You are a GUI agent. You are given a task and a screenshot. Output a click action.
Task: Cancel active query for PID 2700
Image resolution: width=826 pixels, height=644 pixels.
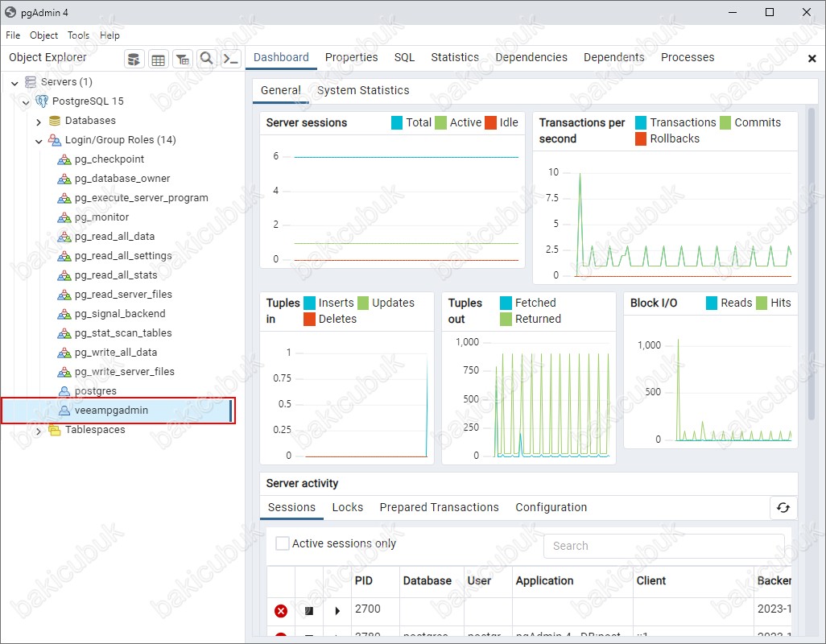tap(309, 611)
